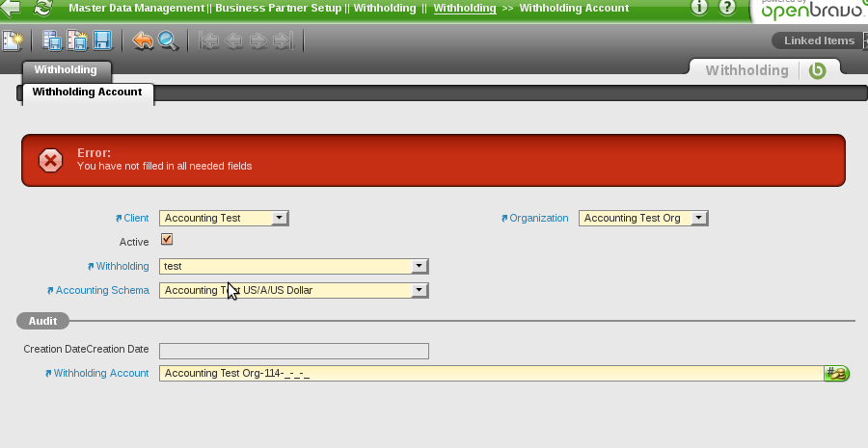Go to the first record arrow
The width and height of the screenshot is (868, 448).
pos(208,40)
